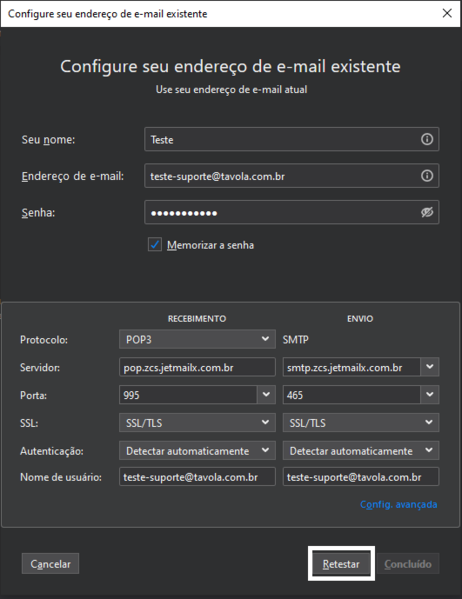This screenshot has height=599, width=462.
Task: Click the Retestar button
Action: pyautogui.click(x=341, y=564)
